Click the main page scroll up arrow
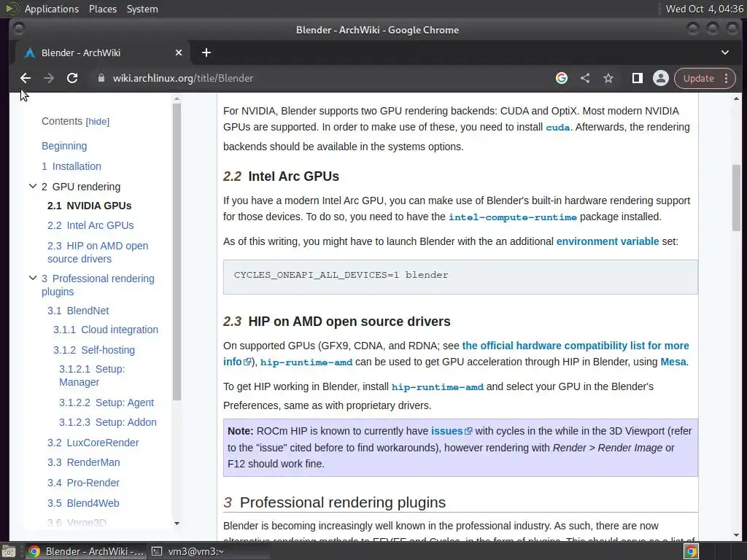 737,98
